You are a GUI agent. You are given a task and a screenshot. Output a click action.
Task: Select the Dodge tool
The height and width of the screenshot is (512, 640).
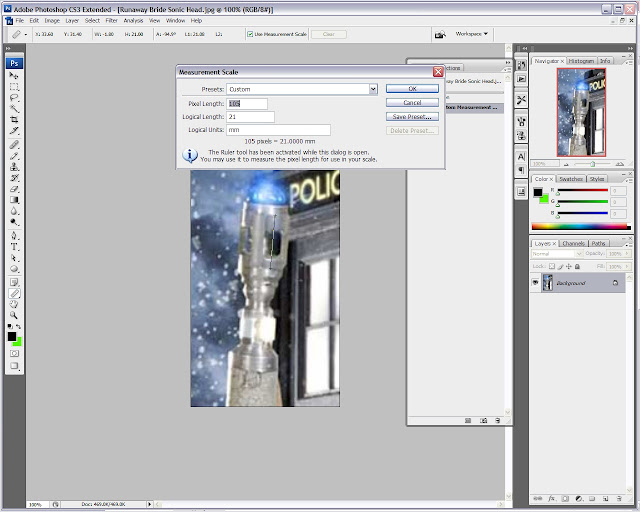click(x=14, y=222)
